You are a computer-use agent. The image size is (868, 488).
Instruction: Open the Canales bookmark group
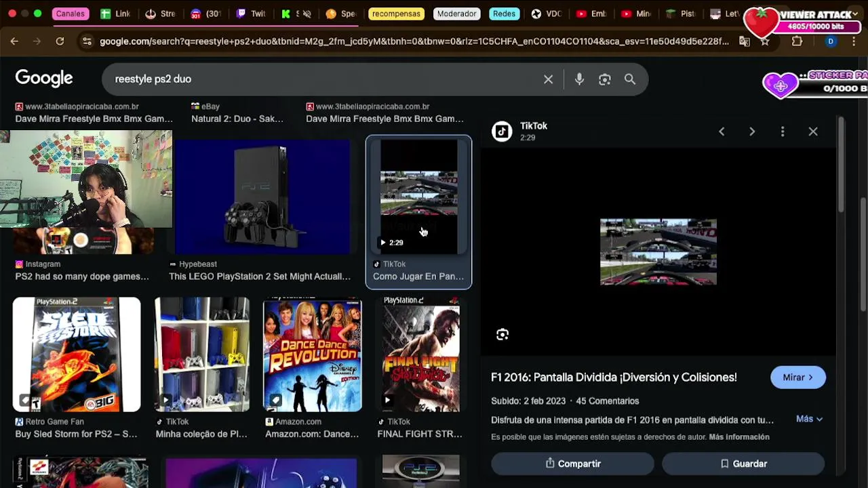pyautogui.click(x=71, y=14)
